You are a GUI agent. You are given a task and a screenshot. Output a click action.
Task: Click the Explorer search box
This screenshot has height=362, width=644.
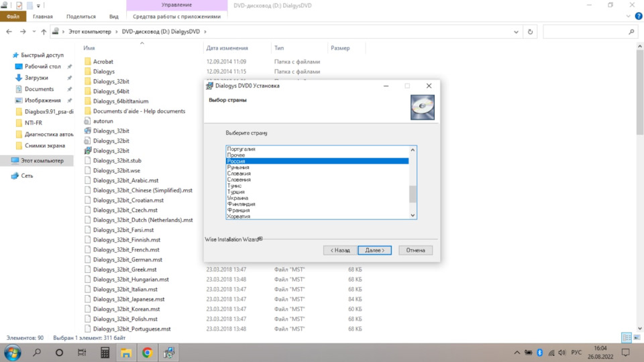(x=590, y=32)
